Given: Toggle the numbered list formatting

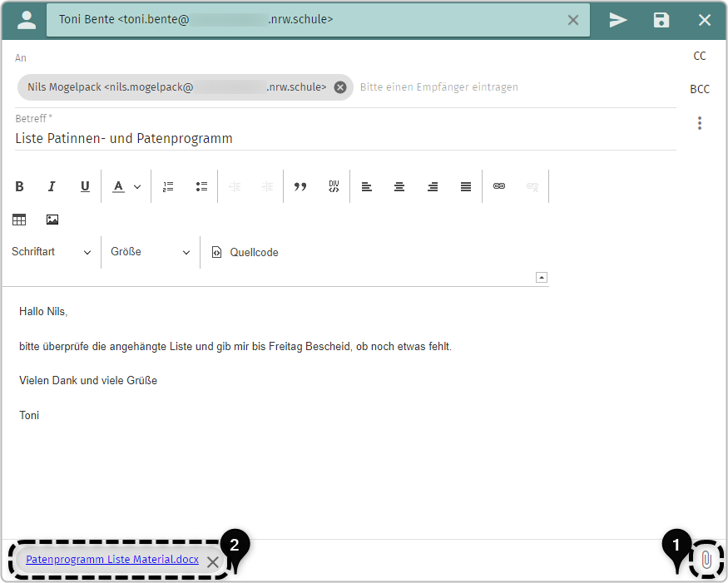Looking at the screenshot, I should [x=168, y=185].
